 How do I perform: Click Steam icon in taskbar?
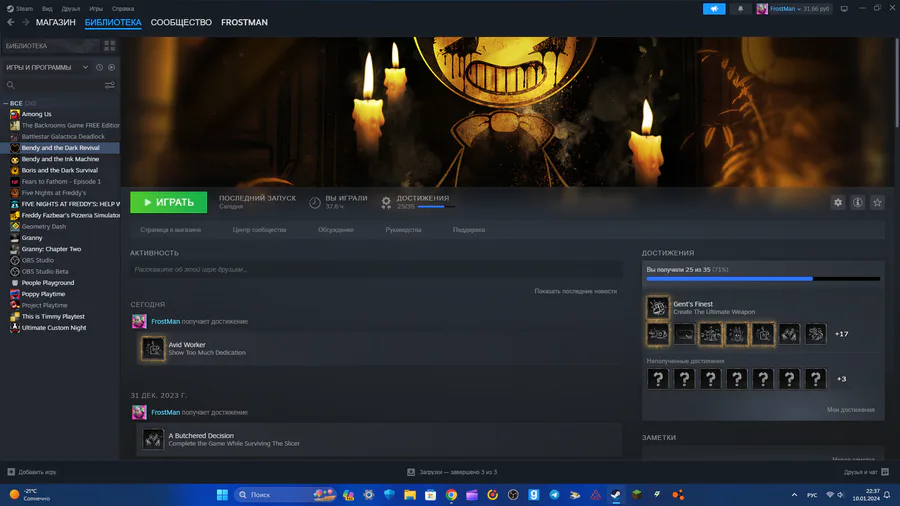tap(616, 495)
